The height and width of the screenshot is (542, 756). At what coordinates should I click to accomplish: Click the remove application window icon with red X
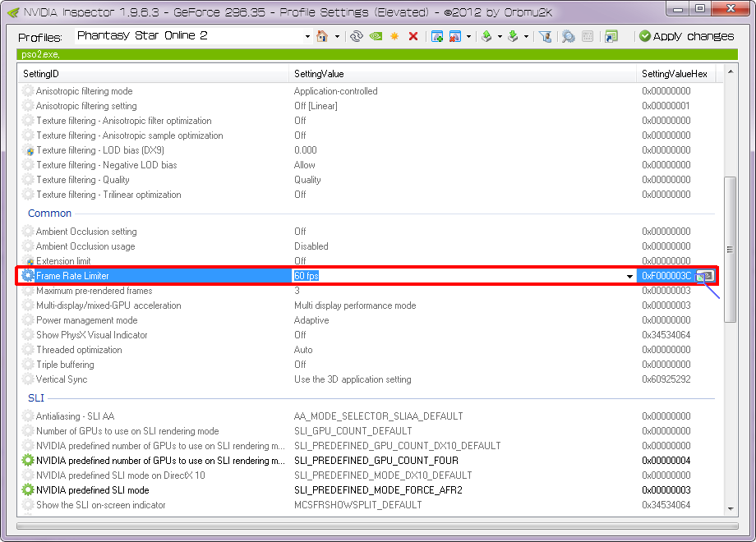(454, 36)
